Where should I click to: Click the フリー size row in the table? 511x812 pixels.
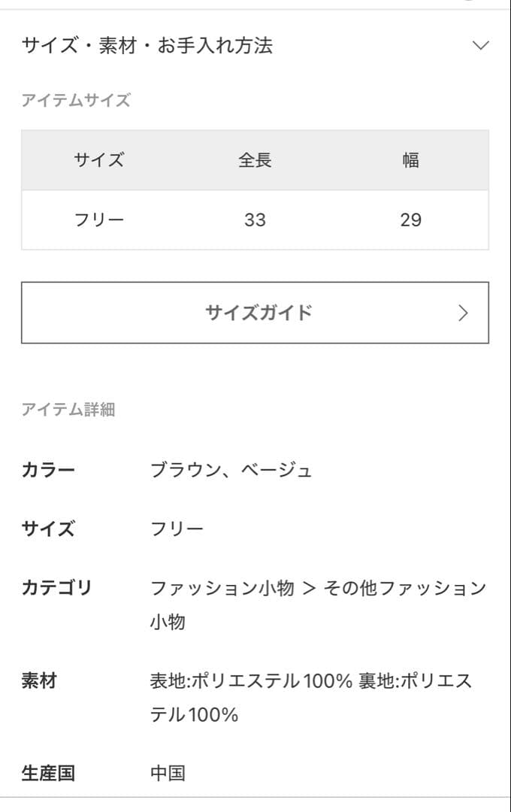click(99, 220)
